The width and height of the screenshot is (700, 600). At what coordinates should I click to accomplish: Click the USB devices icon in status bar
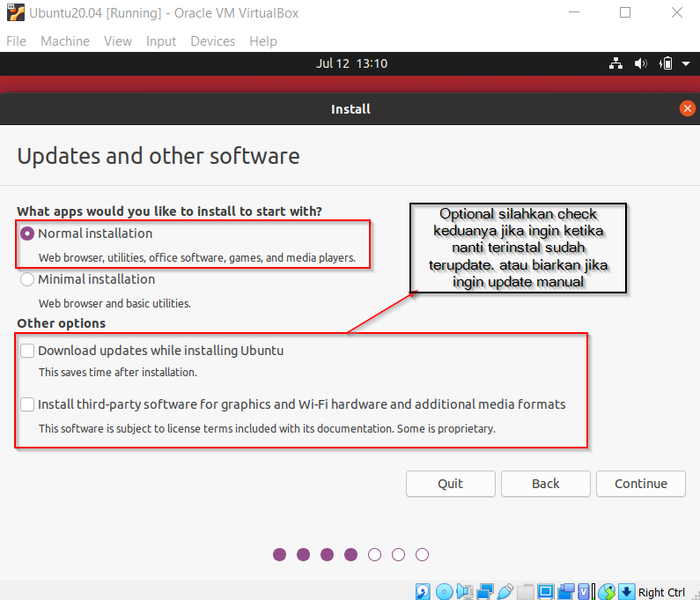point(505,591)
